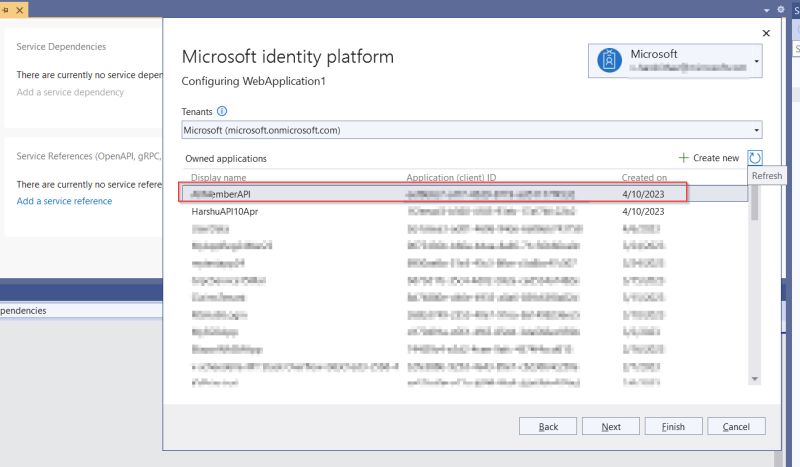Open the window options dropdown arrow beside the gear
The height and width of the screenshot is (467, 800).
(x=767, y=10)
